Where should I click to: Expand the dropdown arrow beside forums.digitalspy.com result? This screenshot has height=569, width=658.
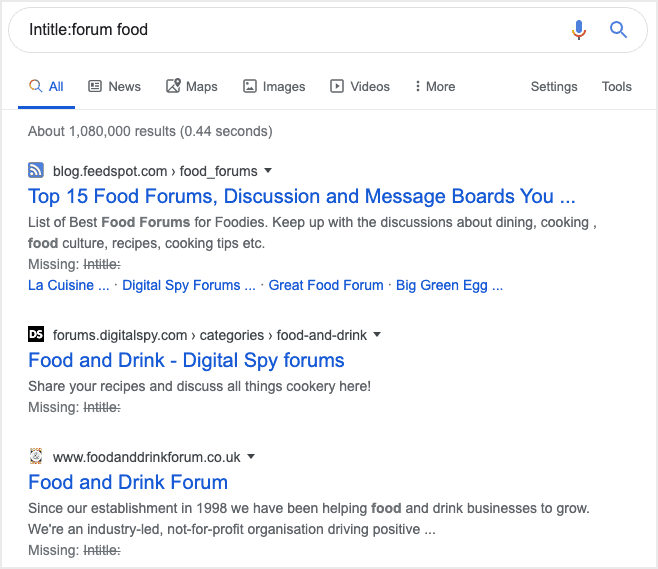pyautogui.click(x=377, y=335)
